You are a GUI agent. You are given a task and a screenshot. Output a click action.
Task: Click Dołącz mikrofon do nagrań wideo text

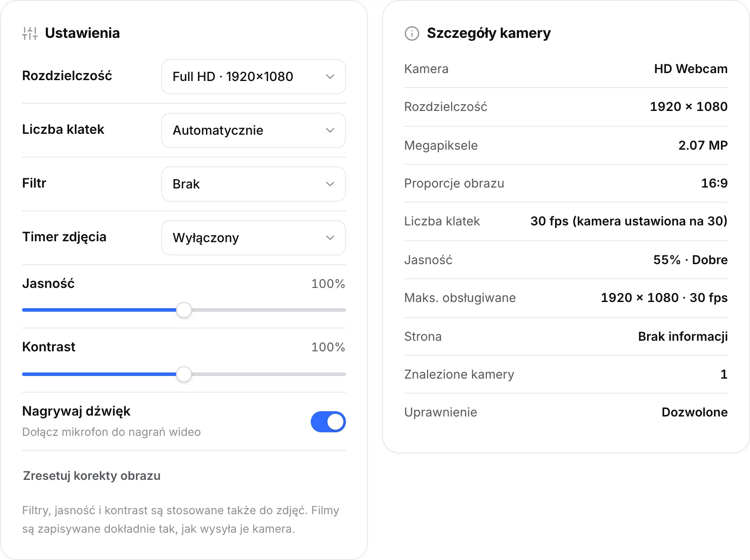(x=111, y=432)
